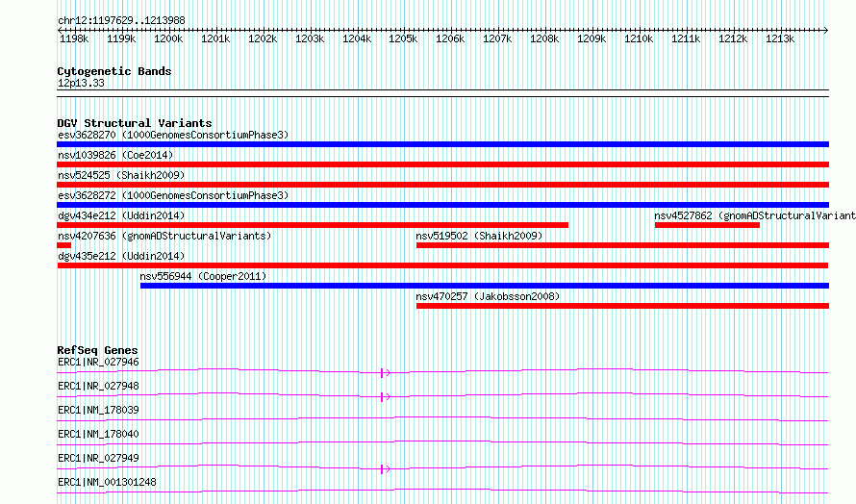
Task: Click the exon marker on ERC1|NR_027949
Action: coord(382,469)
